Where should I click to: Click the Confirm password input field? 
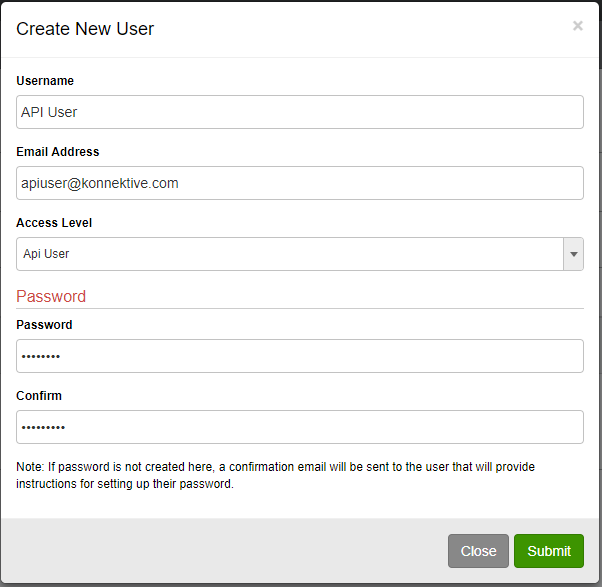coord(299,427)
